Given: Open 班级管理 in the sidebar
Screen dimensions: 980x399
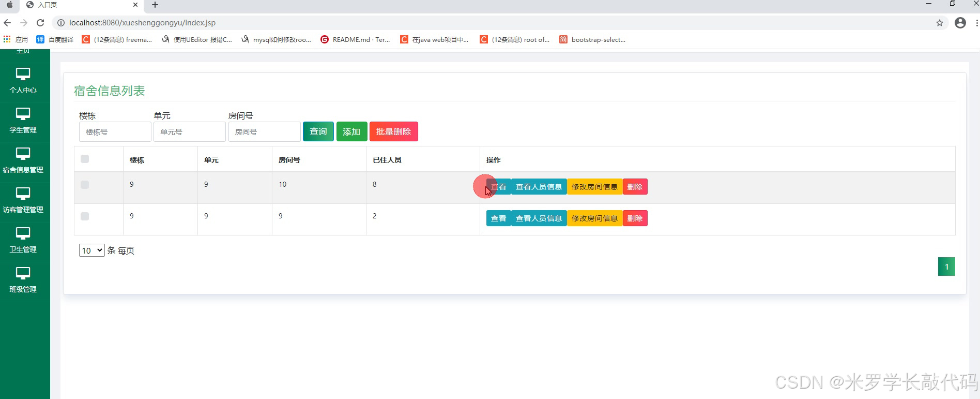Looking at the screenshot, I should [23, 280].
